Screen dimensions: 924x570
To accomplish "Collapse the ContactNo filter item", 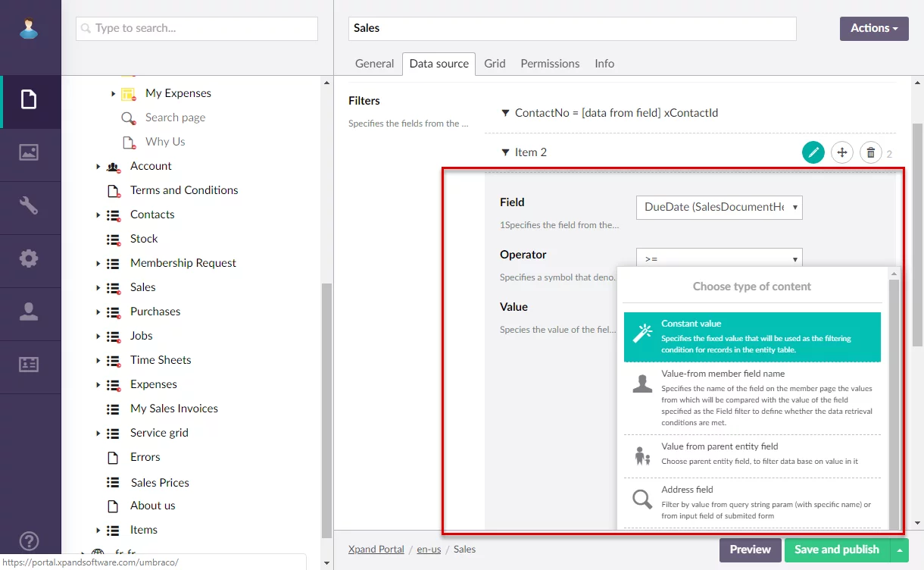I will click(505, 113).
